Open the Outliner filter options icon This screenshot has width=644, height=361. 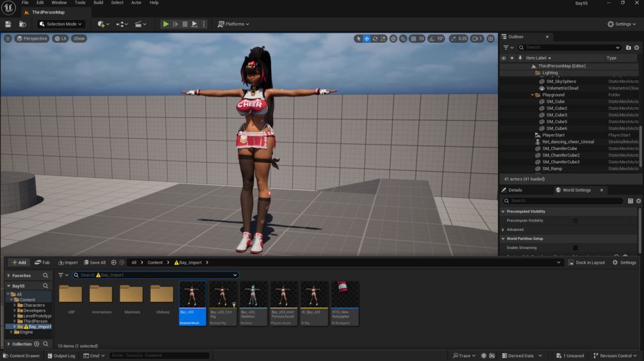click(508, 47)
